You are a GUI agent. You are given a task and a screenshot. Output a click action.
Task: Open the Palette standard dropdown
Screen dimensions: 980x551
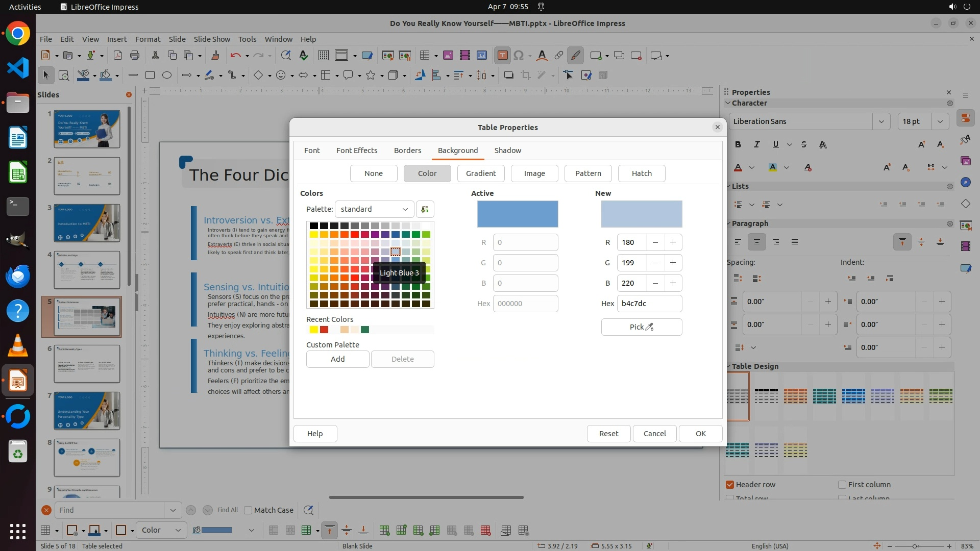tap(374, 209)
